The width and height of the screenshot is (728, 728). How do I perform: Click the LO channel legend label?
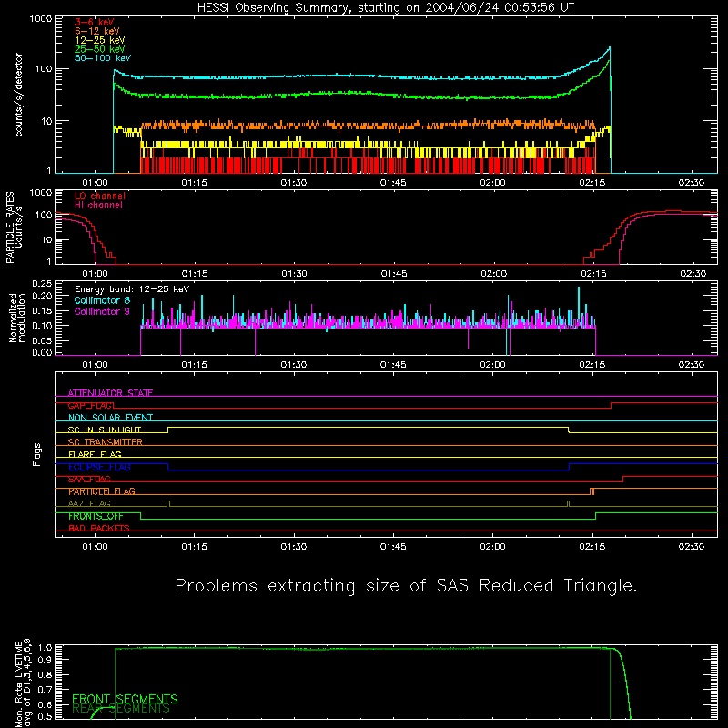click(100, 196)
